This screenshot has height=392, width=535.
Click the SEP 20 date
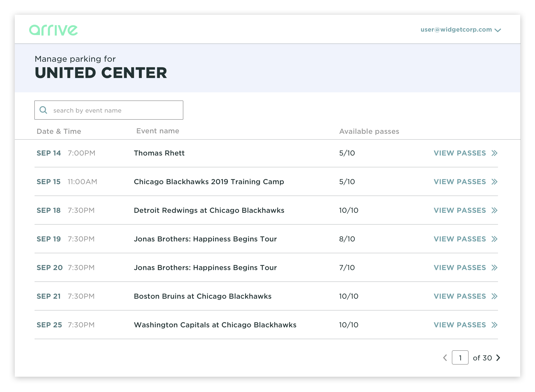coord(50,268)
